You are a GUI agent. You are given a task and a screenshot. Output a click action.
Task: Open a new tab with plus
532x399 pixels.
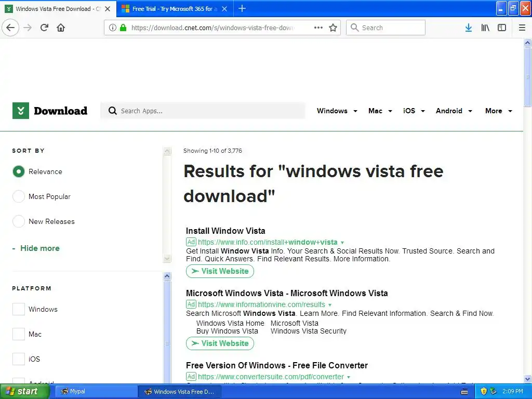tap(242, 8)
